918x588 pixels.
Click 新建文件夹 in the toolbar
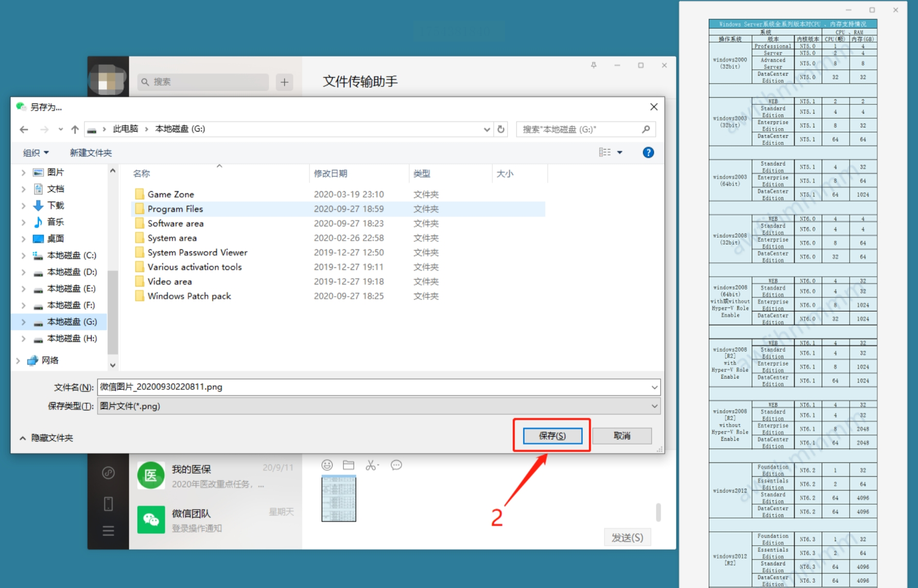pyautogui.click(x=91, y=153)
